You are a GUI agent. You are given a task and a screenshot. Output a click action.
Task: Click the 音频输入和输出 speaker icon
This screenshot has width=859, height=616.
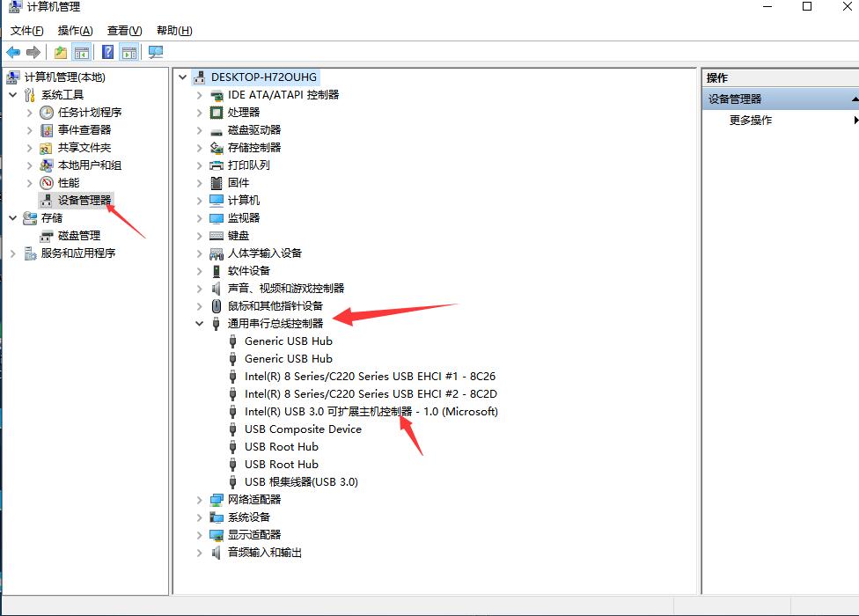click(x=217, y=553)
